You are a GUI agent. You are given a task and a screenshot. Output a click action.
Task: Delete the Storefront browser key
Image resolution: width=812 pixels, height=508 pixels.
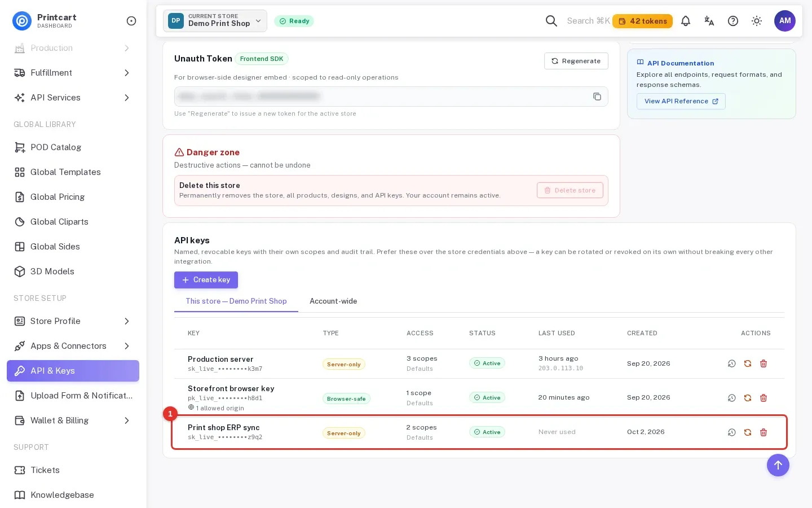pyautogui.click(x=764, y=398)
